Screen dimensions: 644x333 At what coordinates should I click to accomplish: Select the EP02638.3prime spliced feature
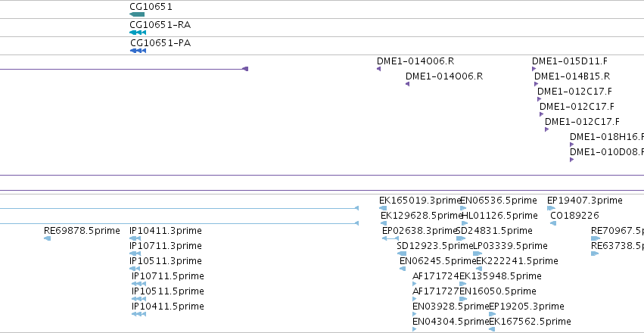coord(390,238)
